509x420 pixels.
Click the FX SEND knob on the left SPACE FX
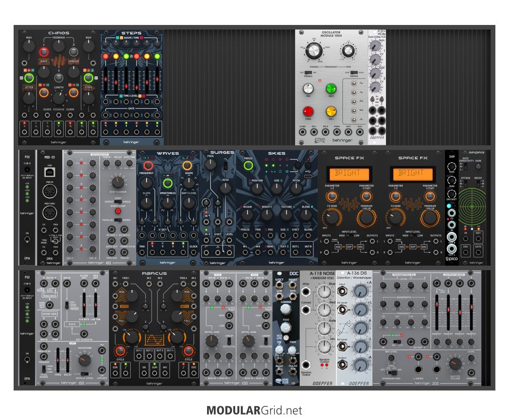pos(332,217)
